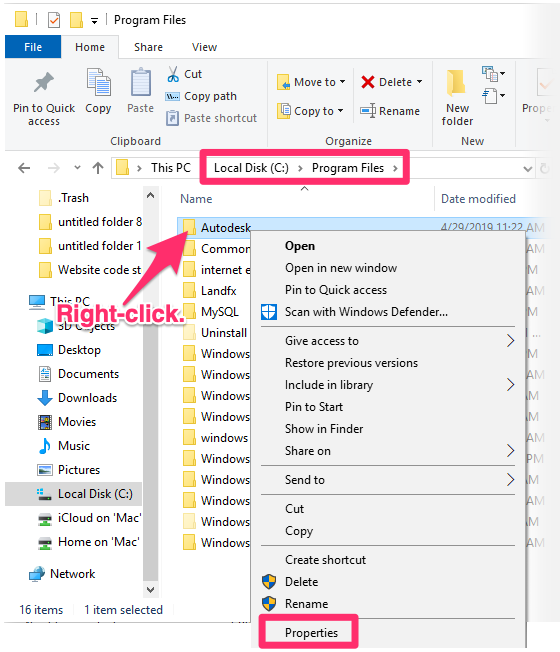
Task: Select the MySQL folder
Action: tap(211, 311)
